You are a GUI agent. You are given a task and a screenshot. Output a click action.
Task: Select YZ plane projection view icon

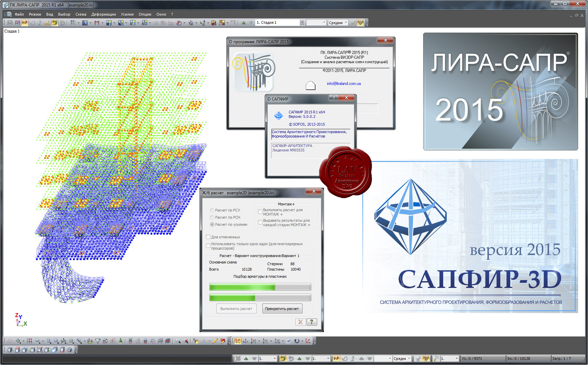(x=277, y=341)
